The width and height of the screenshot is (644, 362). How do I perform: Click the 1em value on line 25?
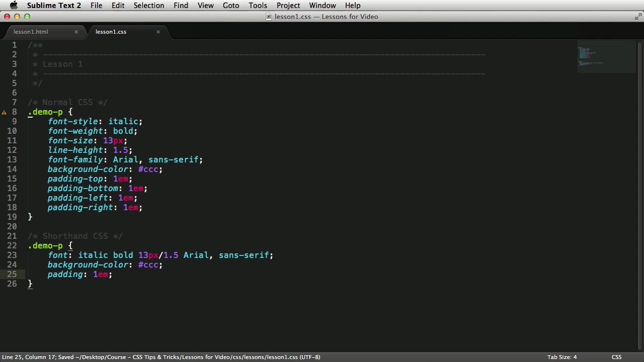click(x=101, y=275)
